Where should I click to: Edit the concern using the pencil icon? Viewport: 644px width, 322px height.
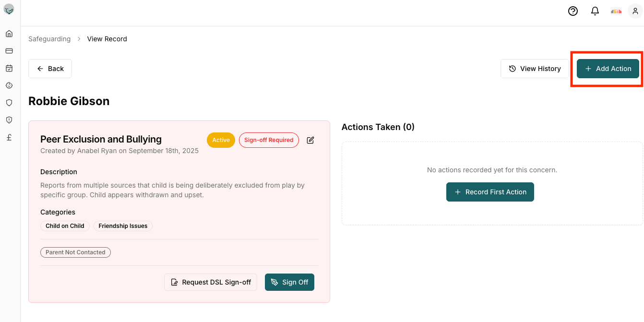coord(310,140)
